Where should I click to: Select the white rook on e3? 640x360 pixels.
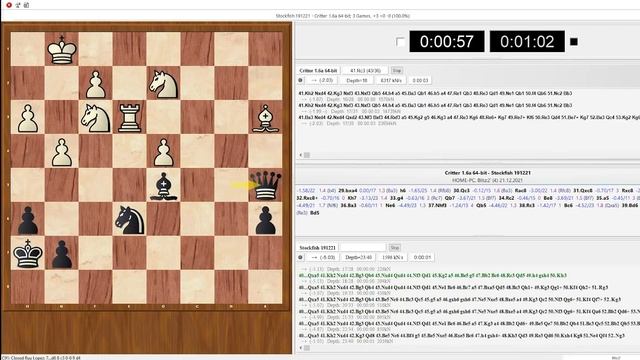click(x=129, y=118)
